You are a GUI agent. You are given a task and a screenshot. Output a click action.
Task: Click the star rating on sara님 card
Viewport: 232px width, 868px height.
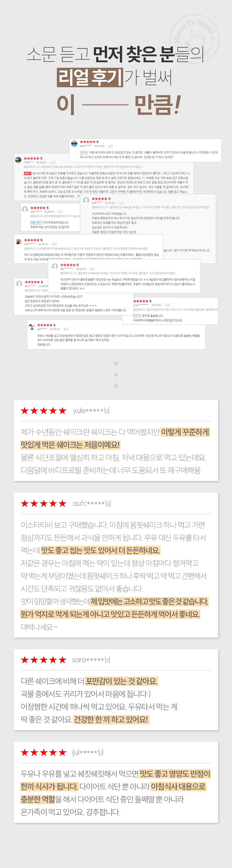[43, 660]
